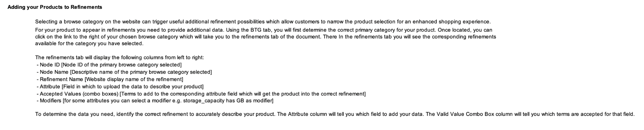Screen dimensions: 644x130
Task: Select the paragraph starting 'Selecting a browse category'
Action: coord(263,22)
